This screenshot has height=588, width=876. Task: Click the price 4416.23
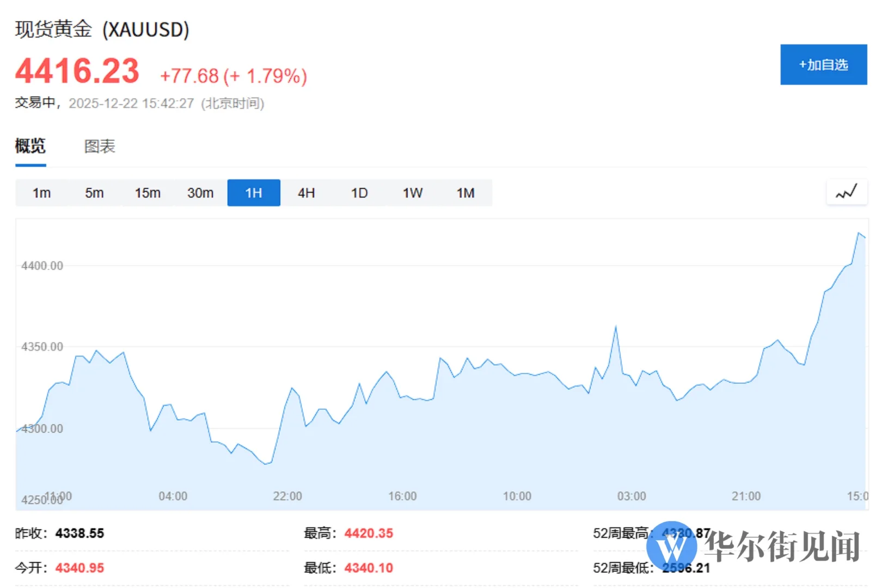point(77,71)
